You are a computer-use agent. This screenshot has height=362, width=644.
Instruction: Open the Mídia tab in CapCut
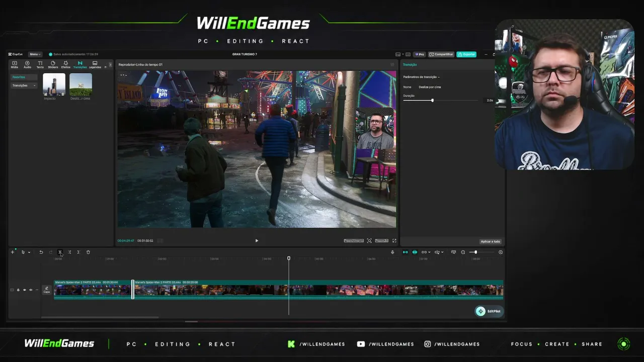tap(14, 64)
